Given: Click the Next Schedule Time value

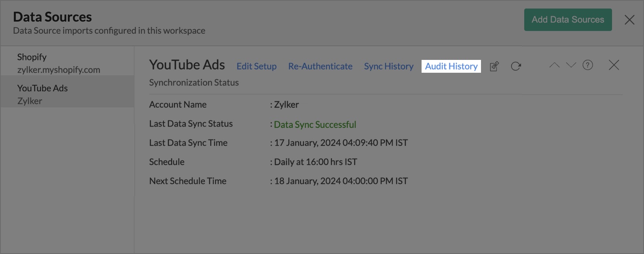Looking at the screenshot, I should pyautogui.click(x=341, y=181).
